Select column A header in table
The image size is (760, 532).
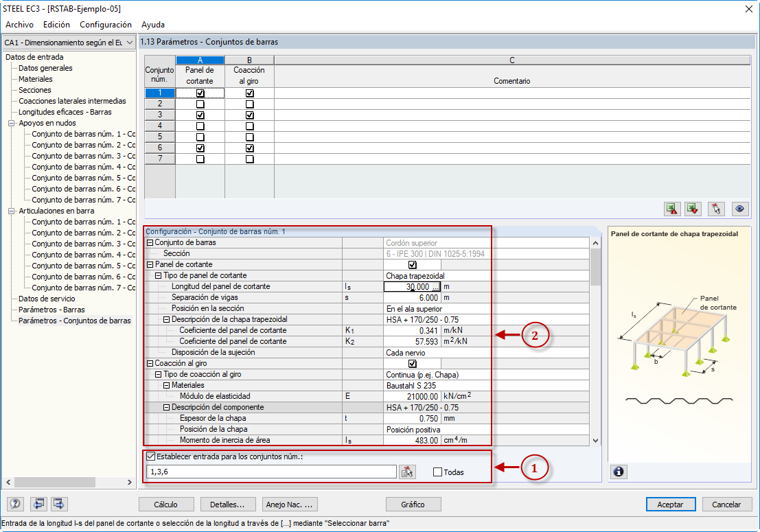point(200,60)
